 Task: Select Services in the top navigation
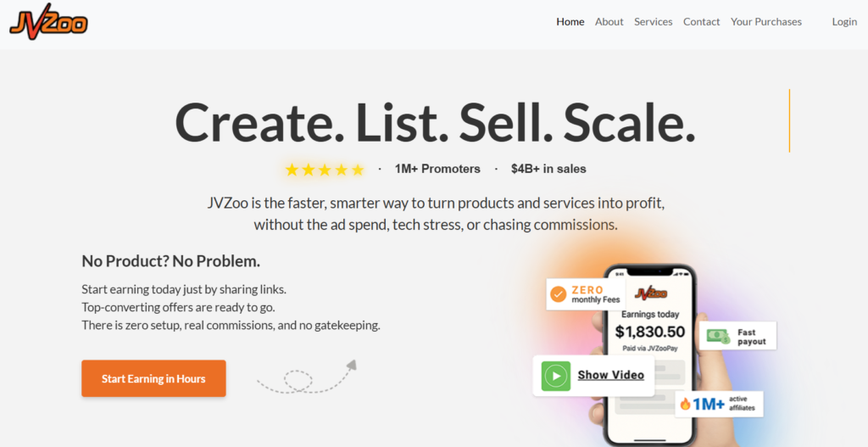click(653, 22)
